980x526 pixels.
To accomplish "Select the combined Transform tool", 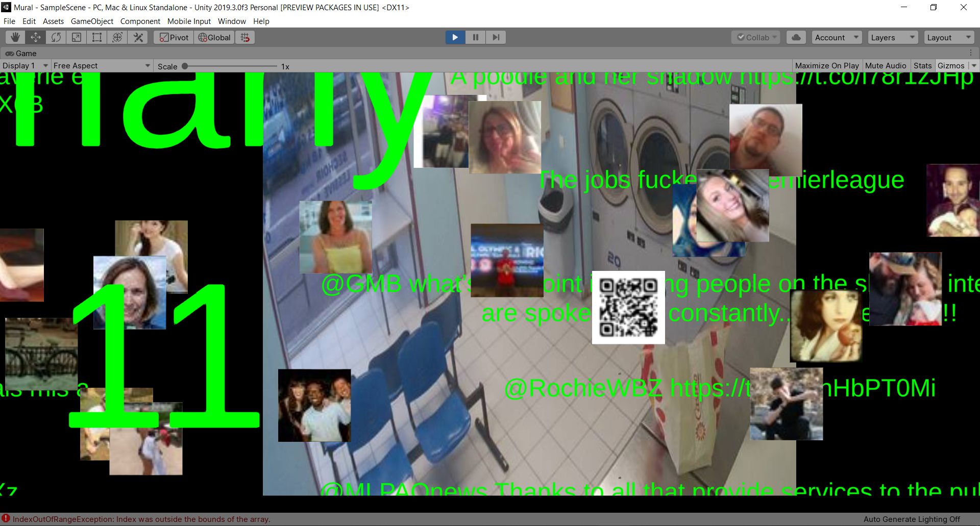I will (117, 37).
